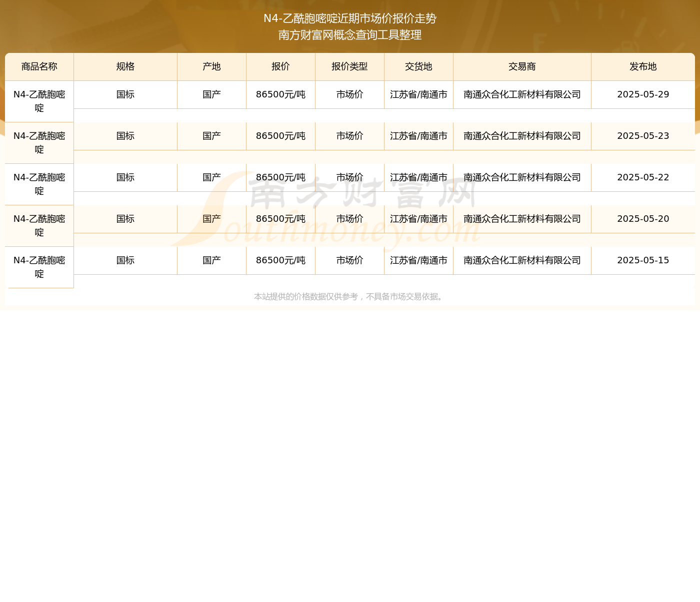The image size is (700, 602).
Task: Click the trader name in the 2025-05-20 row
Action: [522, 219]
